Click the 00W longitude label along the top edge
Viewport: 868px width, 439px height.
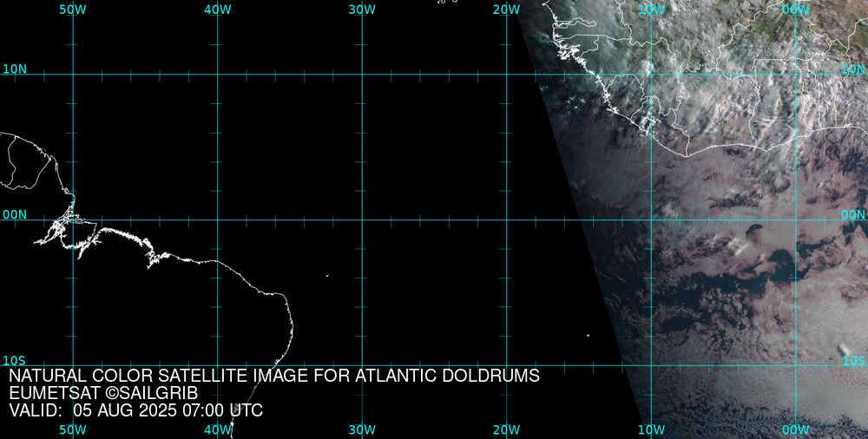click(796, 10)
